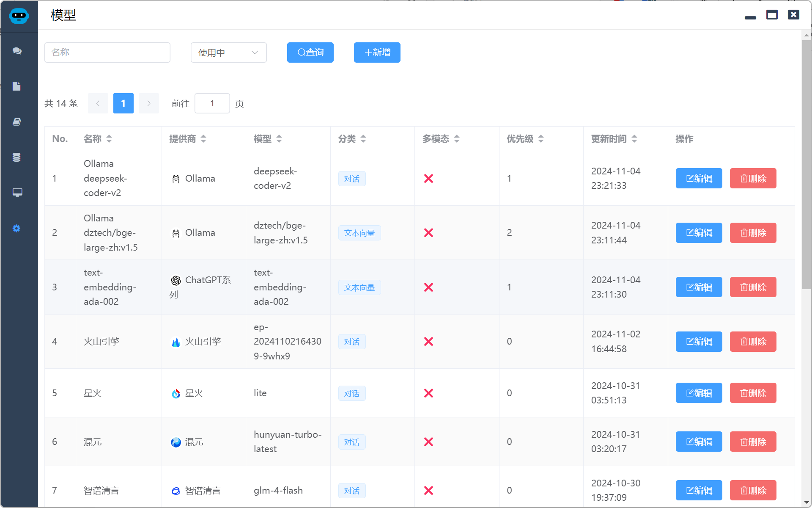The width and height of the screenshot is (812, 508).
Task: Open the knowledge book icon in sidebar
Action: 17,122
